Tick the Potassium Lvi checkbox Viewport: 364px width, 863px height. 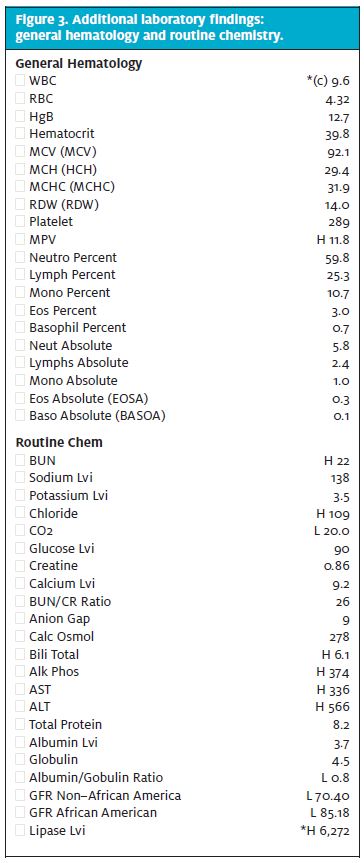(x=20, y=495)
